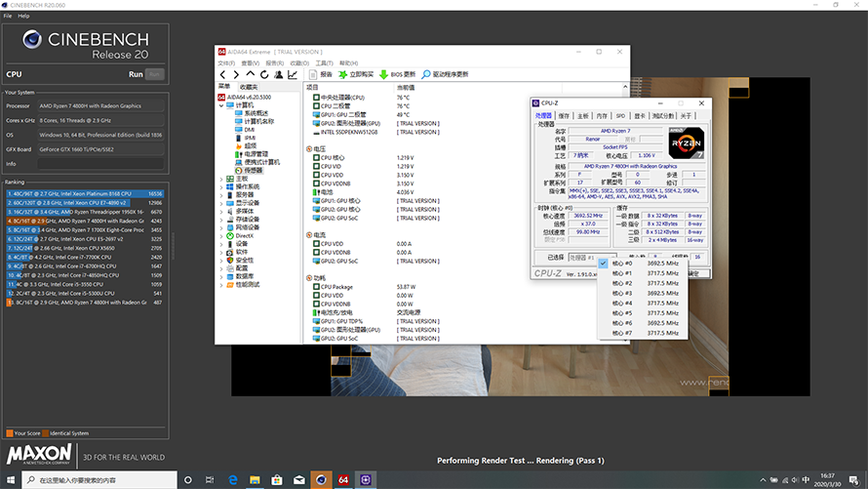Image resolution: width=868 pixels, height=489 pixels.
Task: Open File Explorer from taskbar
Action: [x=255, y=480]
